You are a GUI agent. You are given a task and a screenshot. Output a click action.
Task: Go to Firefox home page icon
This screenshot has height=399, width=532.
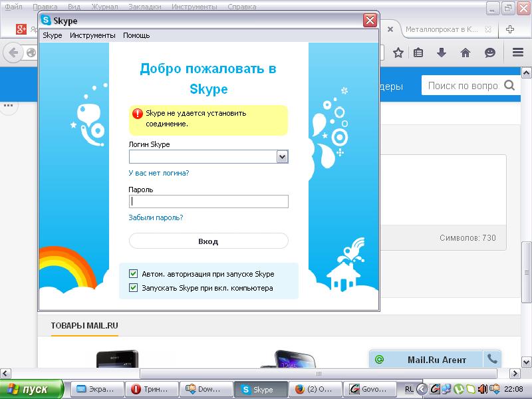coord(465,53)
